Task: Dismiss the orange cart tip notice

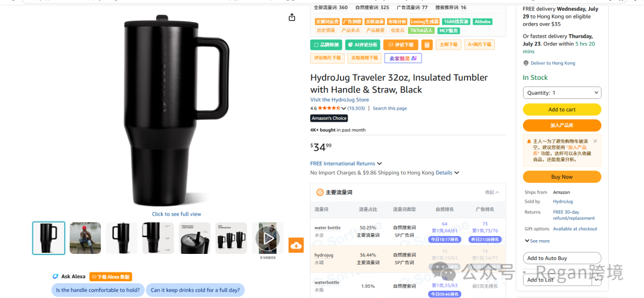Action: pos(595,141)
